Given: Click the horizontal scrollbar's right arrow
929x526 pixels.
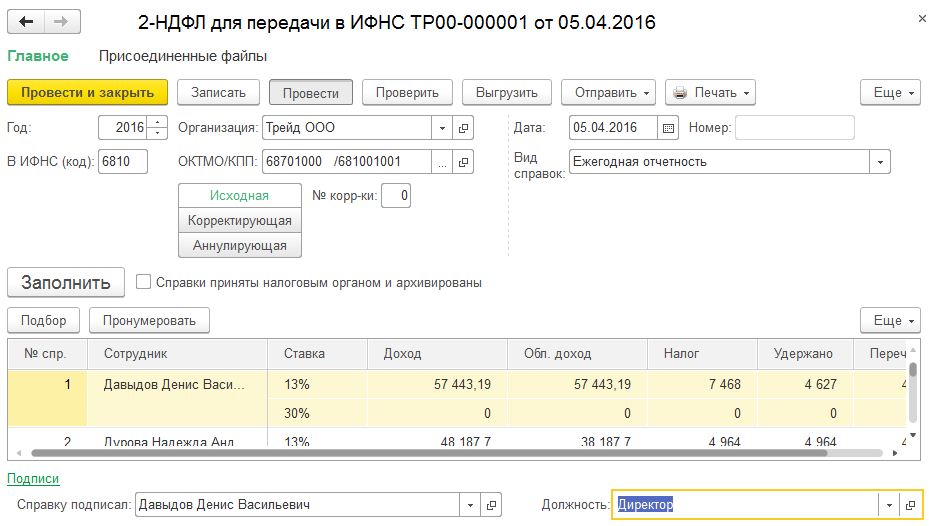Looking at the screenshot, I should point(895,453).
